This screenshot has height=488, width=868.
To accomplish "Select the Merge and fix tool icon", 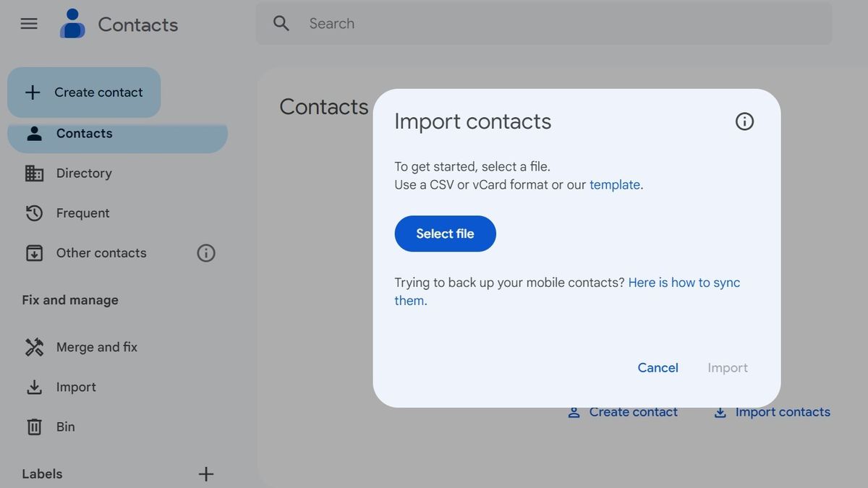I will point(33,347).
